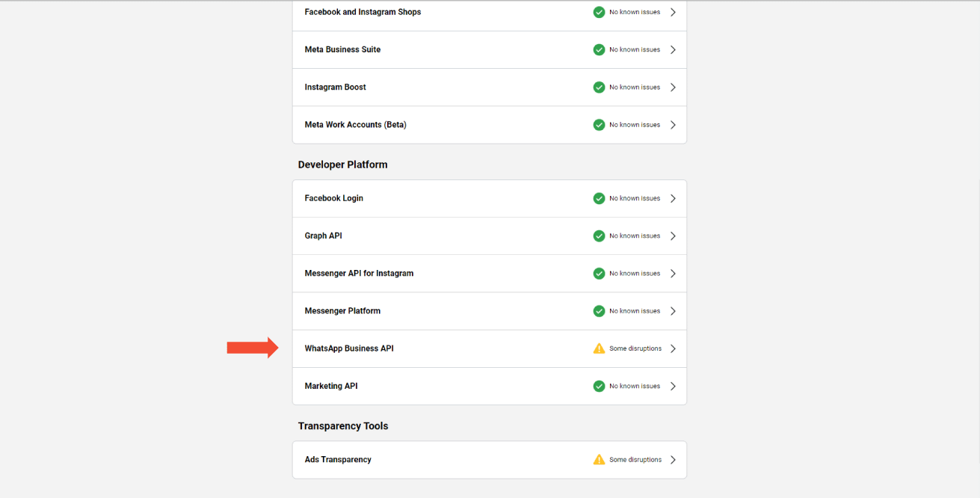
Task: Expand Facebook Login row chevron
Action: tap(673, 198)
